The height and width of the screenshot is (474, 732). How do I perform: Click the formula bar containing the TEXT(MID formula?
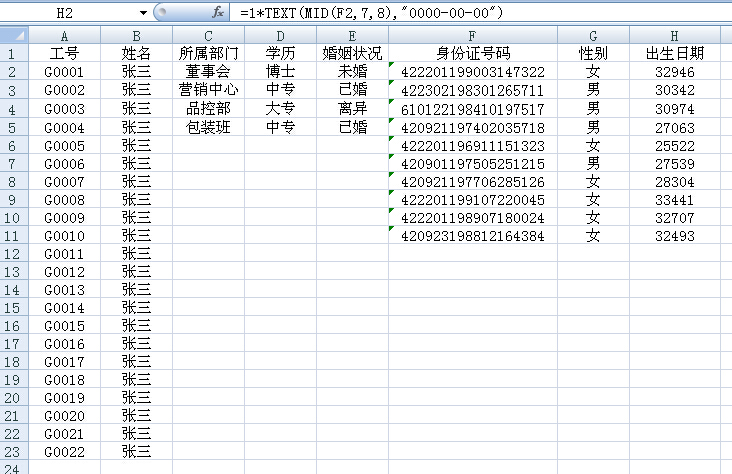(480, 13)
